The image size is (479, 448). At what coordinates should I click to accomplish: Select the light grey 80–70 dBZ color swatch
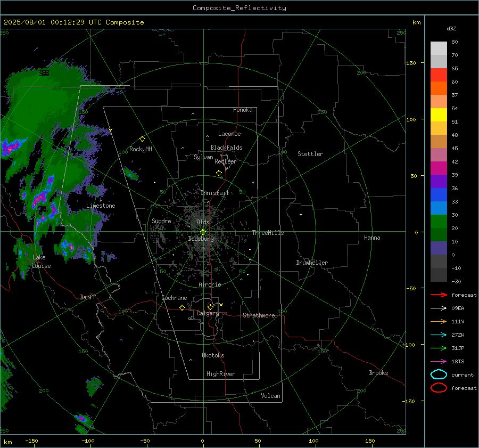[x=439, y=48]
